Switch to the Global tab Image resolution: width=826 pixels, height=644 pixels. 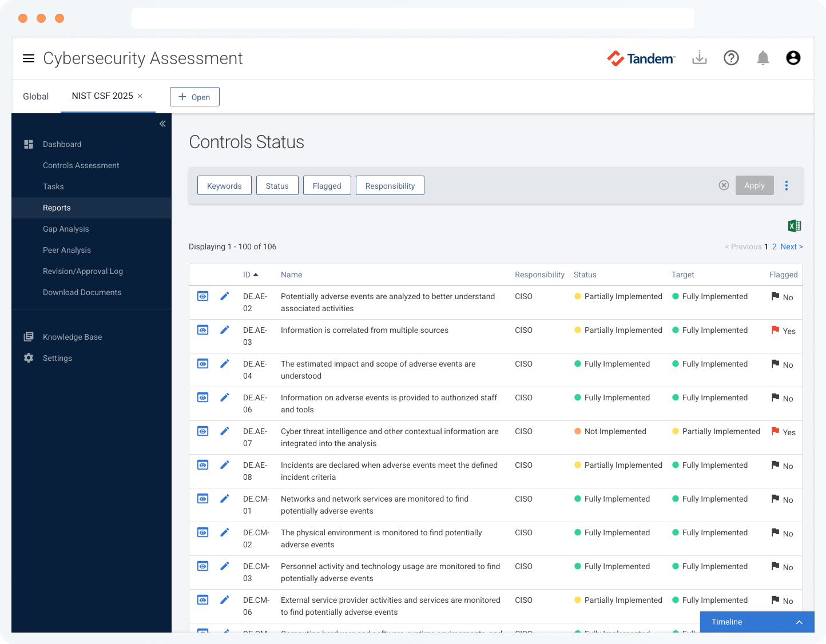point(35,96)
